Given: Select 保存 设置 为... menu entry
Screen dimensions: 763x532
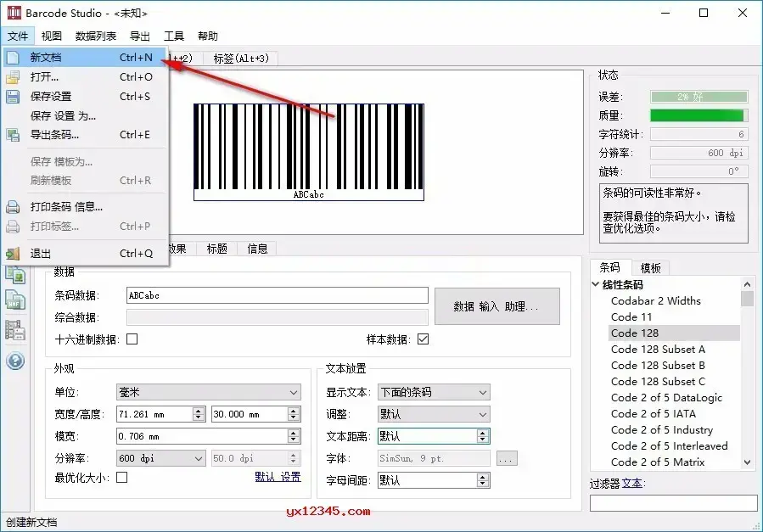Looking at the screenshot, I should (86, 115).
